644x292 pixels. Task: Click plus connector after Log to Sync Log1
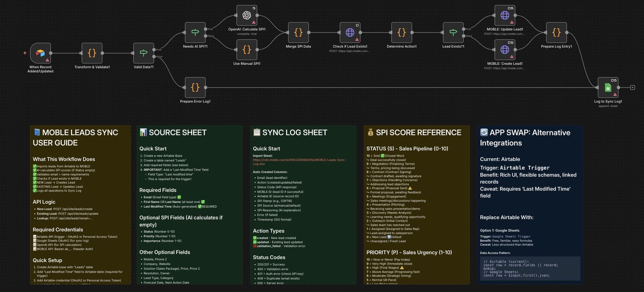click(x=632, y=88)
